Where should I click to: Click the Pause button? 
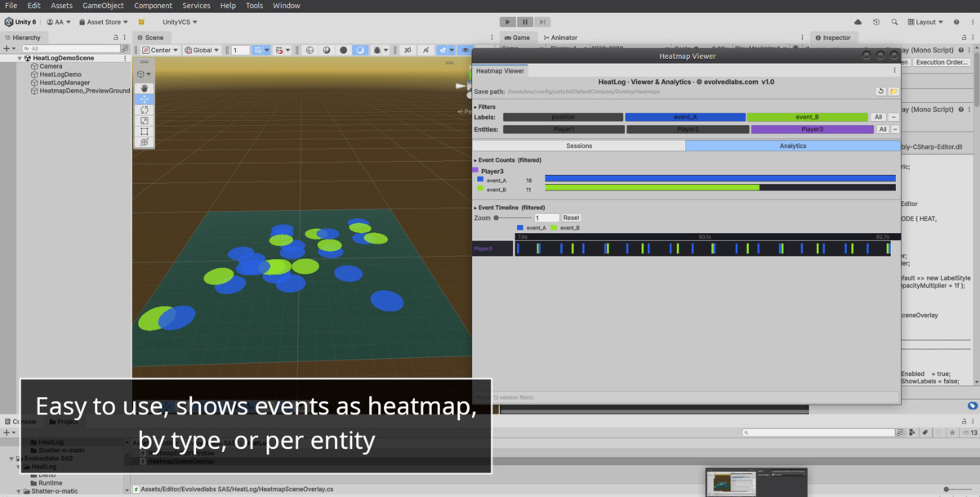click(525, 22)
